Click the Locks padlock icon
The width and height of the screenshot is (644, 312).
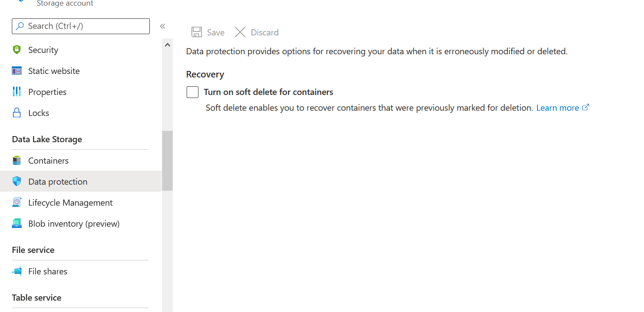(17, 112)
